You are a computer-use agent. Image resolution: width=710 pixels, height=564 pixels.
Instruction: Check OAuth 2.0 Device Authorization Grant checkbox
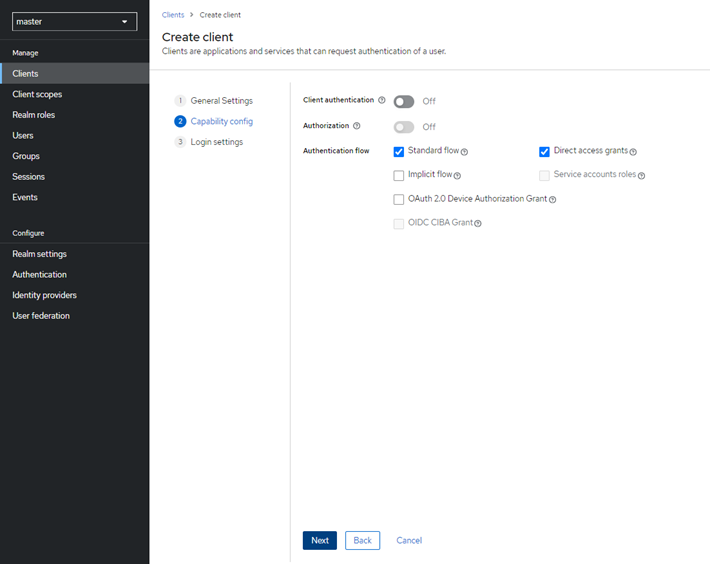tap(399, 200)
